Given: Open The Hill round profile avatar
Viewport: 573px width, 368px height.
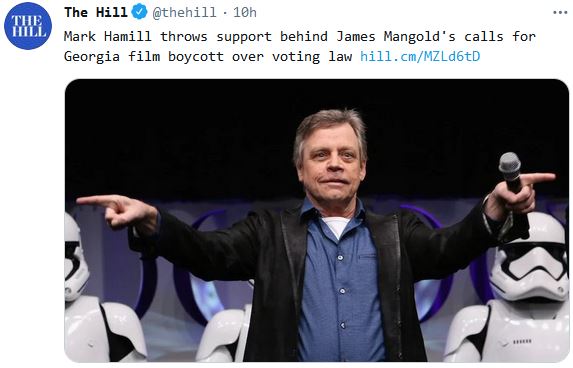Looking at the screenshot, I should [28, 26].
